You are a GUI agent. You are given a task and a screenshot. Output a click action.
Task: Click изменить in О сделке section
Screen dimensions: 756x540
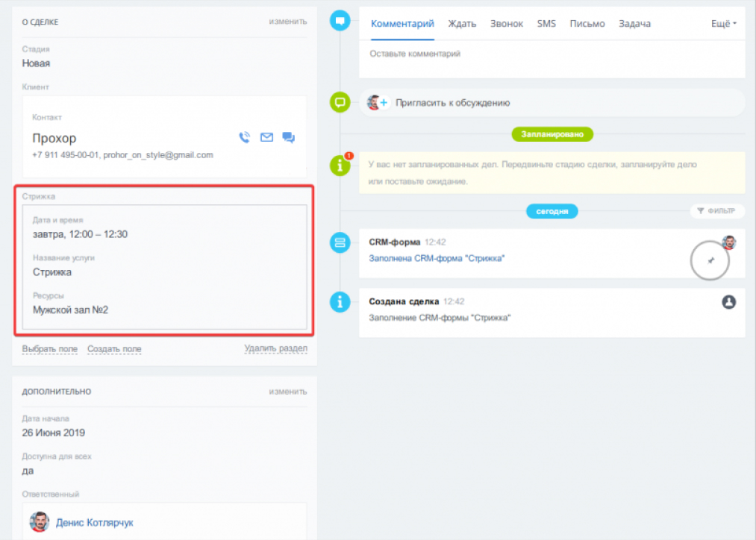click(288, 22)
